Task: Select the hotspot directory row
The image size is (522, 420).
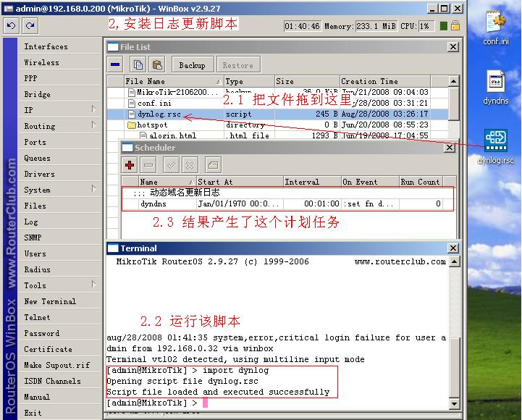Action: (277, 125)
